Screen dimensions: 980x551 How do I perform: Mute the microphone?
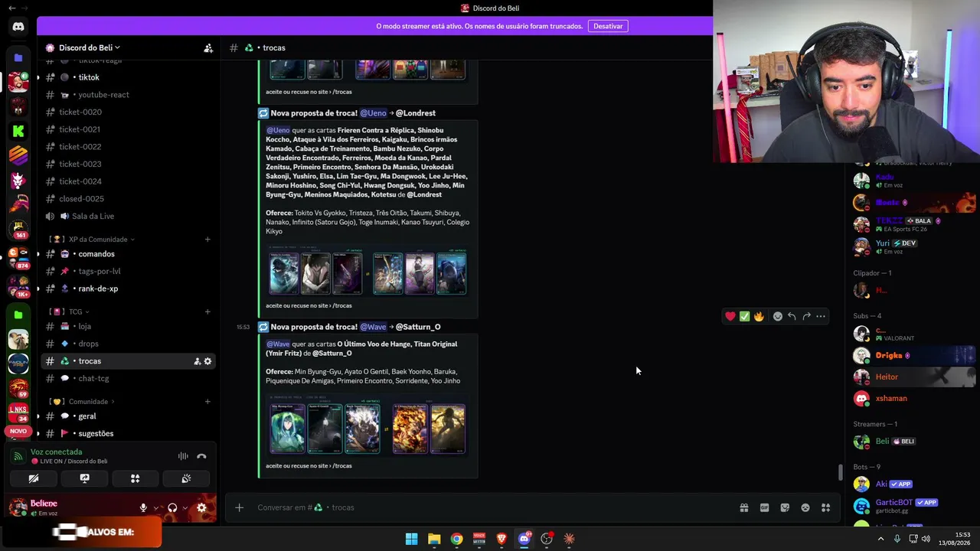pos(143,507)
